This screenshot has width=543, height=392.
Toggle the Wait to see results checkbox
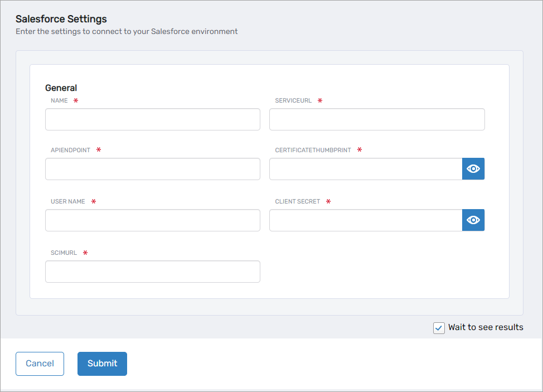pos(439,328)
